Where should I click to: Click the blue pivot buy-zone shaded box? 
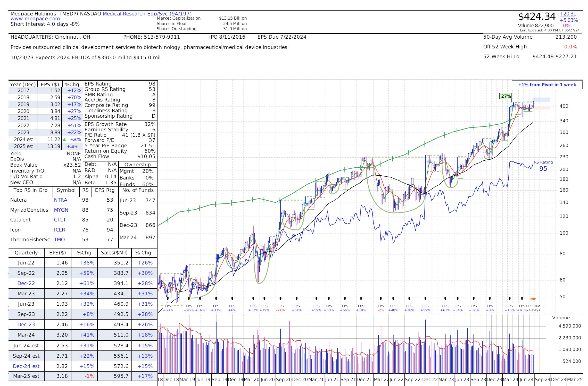541,100
